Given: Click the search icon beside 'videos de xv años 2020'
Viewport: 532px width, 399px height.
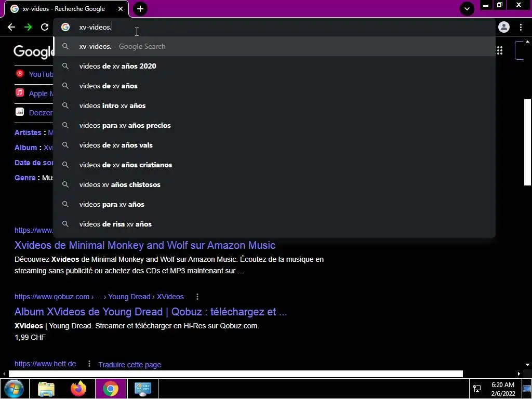Looking at the screenshot, I should tap(65, 66).
